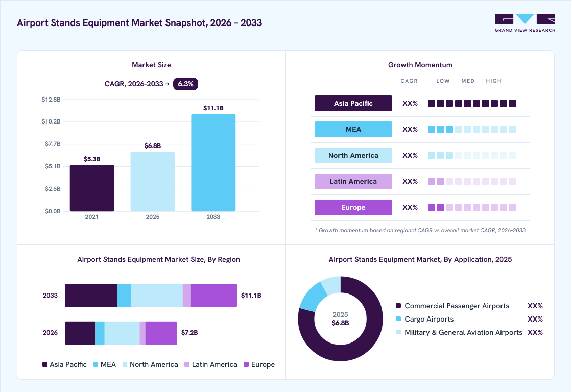This screenshot has height=392, width=572.
Task: Click the $11.1B total beside 2033 stacked bar
Action: (251, 296)
